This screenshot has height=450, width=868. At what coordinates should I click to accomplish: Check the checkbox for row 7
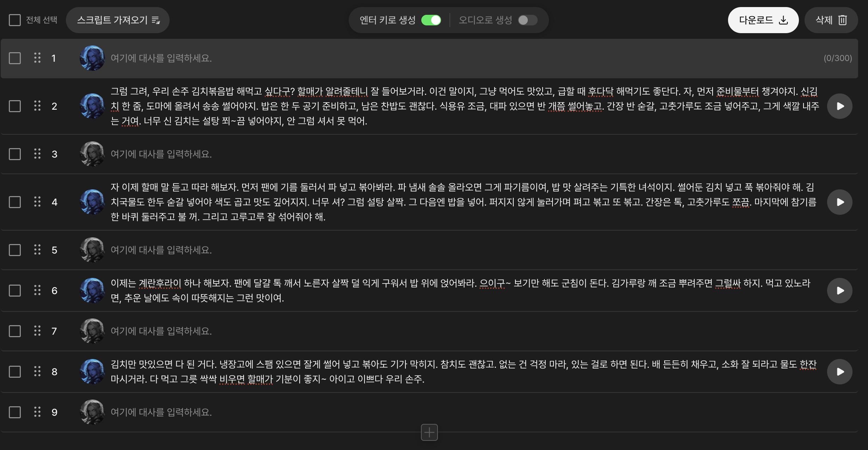click(x=15, y=331)
